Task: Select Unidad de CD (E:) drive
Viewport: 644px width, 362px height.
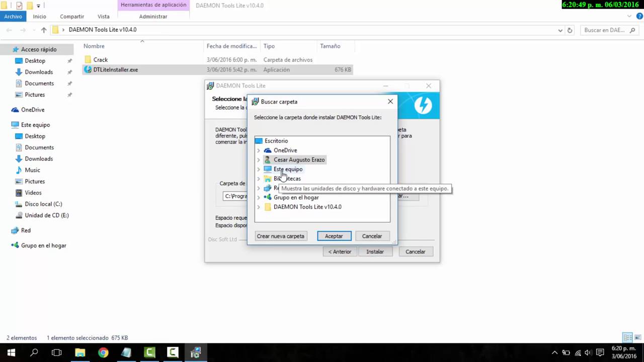Action: click(47, 215)
